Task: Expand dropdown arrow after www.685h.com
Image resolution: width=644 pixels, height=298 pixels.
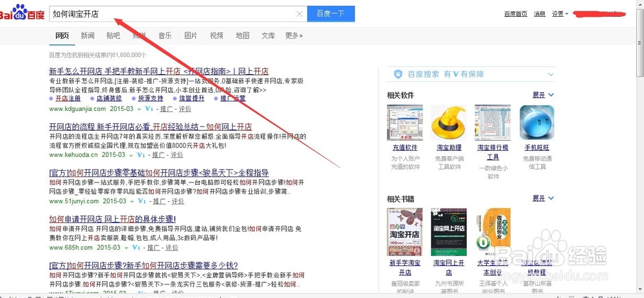Action: pos(126,248)
